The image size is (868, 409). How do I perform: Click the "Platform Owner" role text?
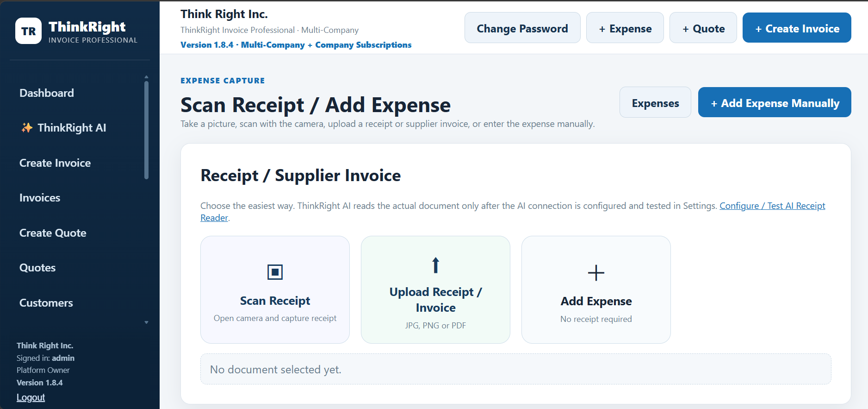[43, 370]
